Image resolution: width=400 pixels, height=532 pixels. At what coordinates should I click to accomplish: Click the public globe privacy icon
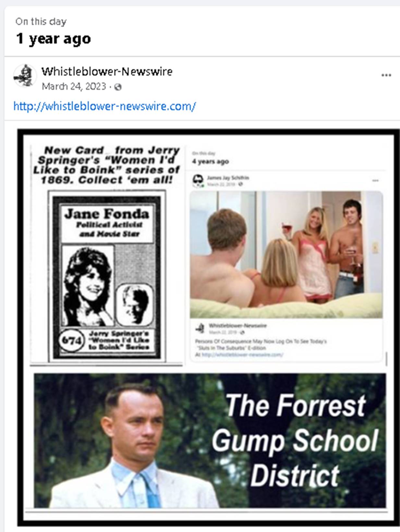click(118, 87)
